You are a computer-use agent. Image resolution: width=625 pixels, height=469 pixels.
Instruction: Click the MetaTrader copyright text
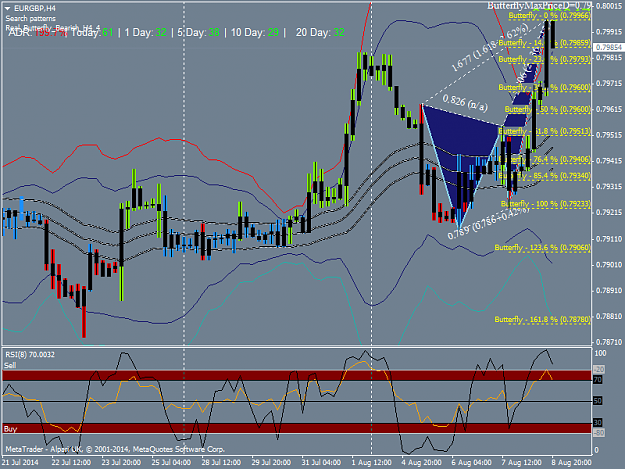click(x=115, y=449)
